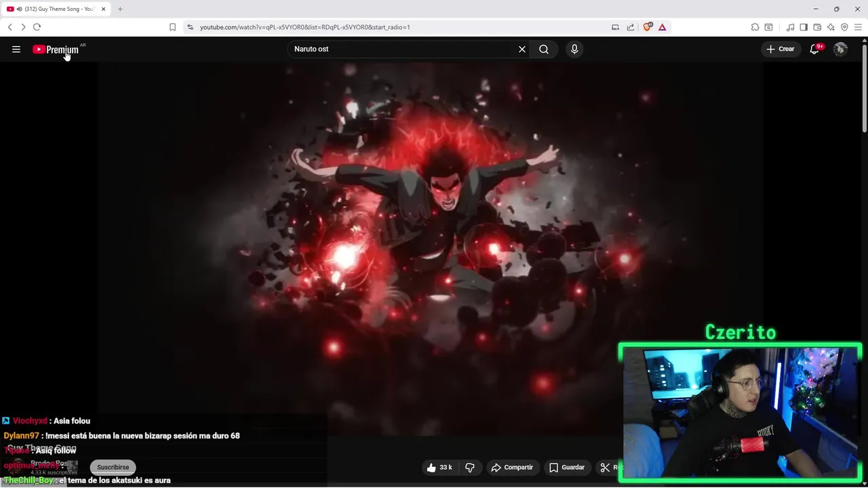868x488 pixels.
Task: Share the video via Compartir
Action: pyautogui.click(x=512, y=467)
